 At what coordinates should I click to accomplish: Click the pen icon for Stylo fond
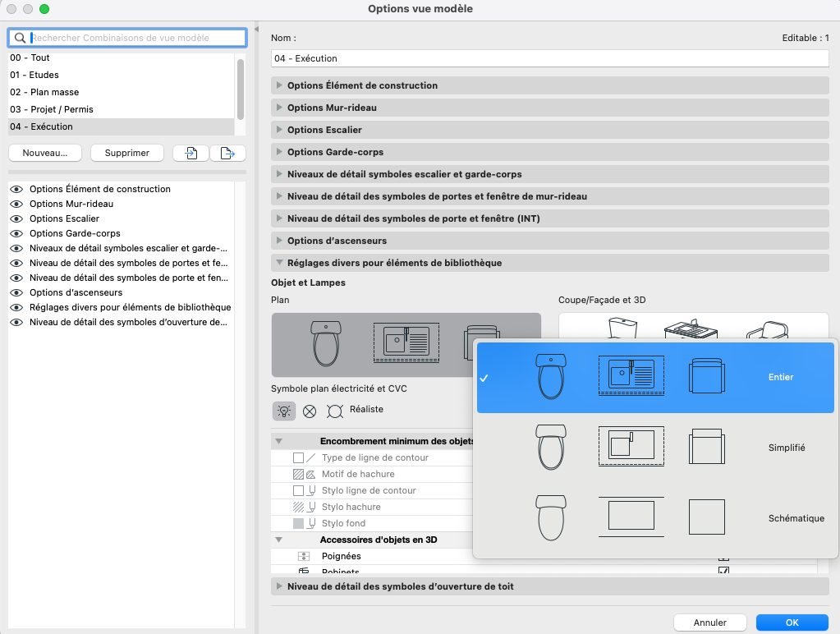[x=311, y=524]
